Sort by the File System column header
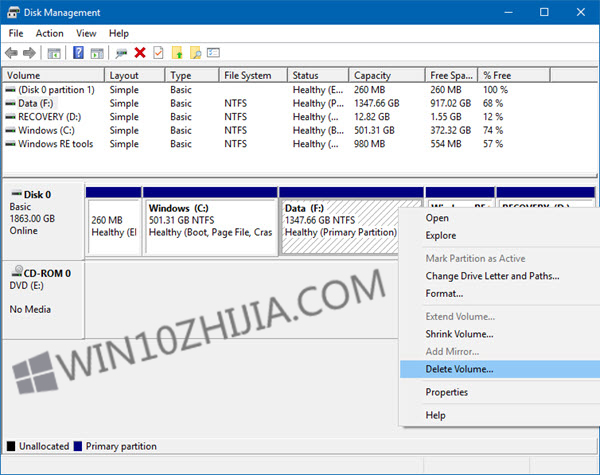The image size is (600, 475). [x=254, y=75]
